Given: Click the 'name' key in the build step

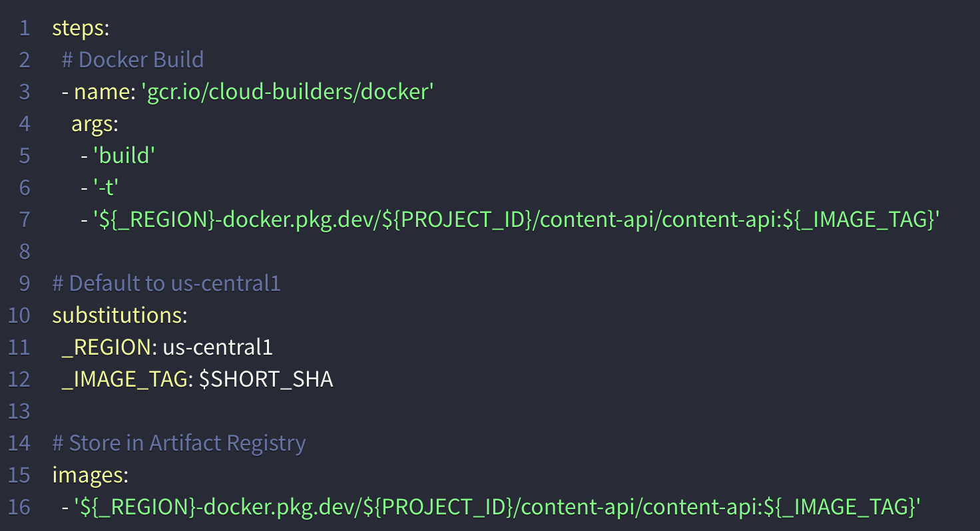Looking at the screenshot, I should point(101,92).
